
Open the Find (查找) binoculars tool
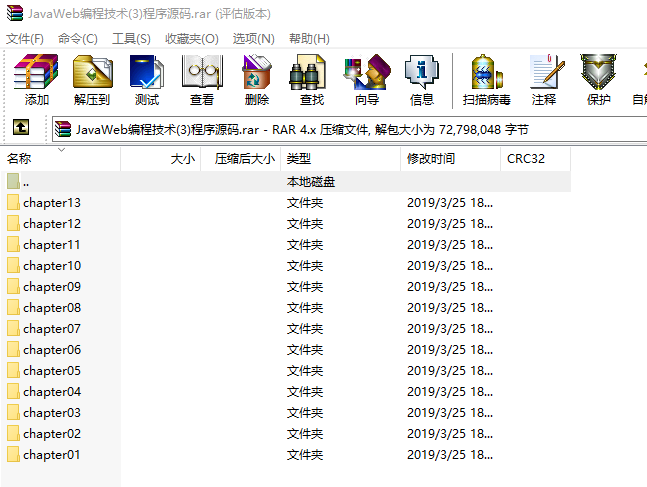tap(312, 80)
